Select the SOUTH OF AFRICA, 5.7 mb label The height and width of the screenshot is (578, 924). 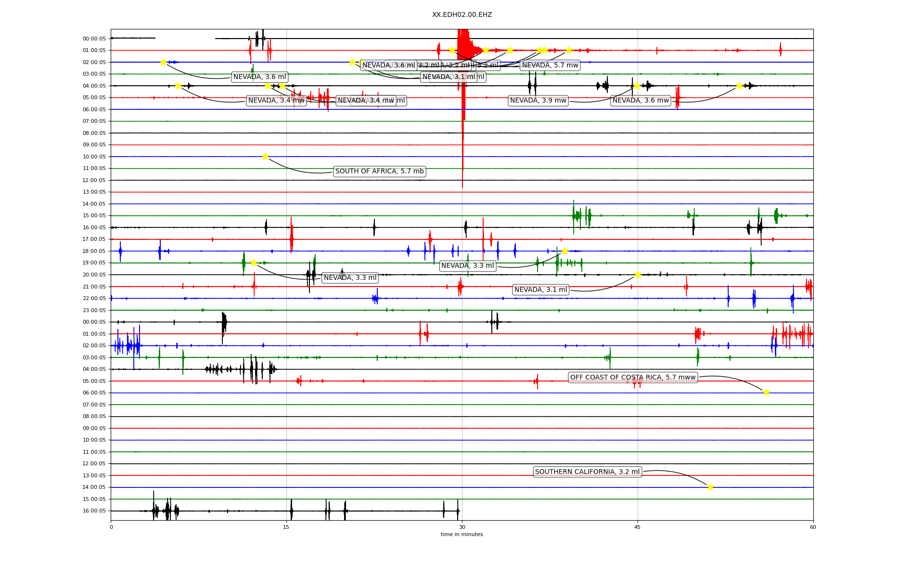(379, 171)
